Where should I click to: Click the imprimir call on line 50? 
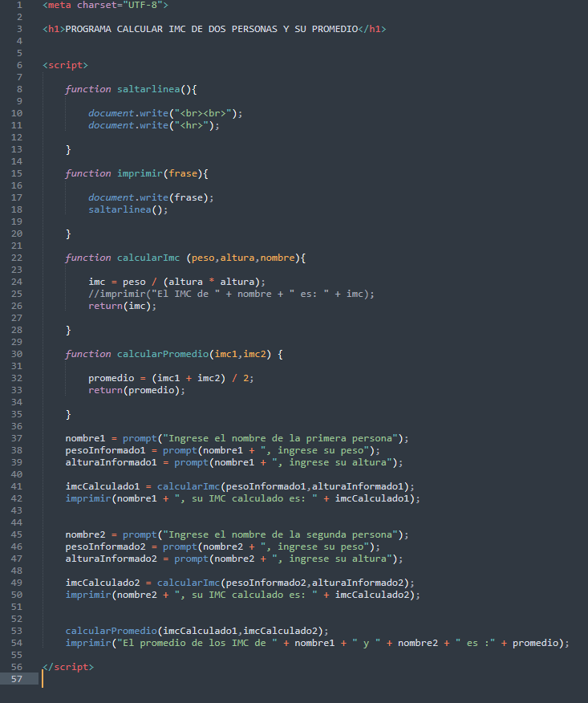click(243, 595)
